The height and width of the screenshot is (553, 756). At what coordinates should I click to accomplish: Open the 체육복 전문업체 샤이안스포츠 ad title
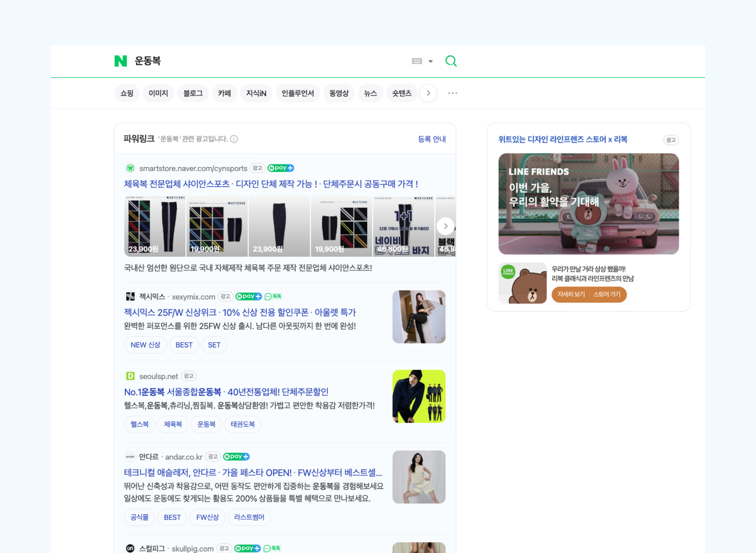271,184
